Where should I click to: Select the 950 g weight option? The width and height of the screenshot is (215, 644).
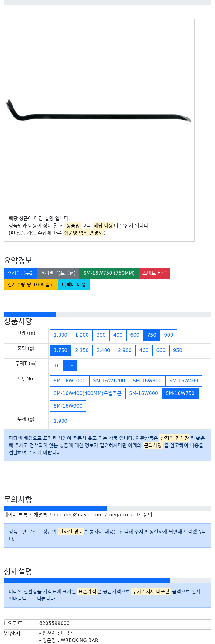pos(177,350)
